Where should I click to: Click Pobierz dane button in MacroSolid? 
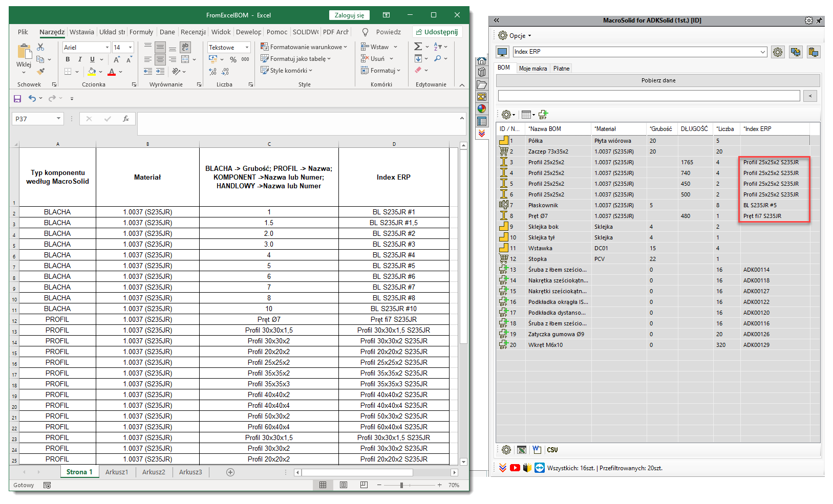[x=658, y=80]
